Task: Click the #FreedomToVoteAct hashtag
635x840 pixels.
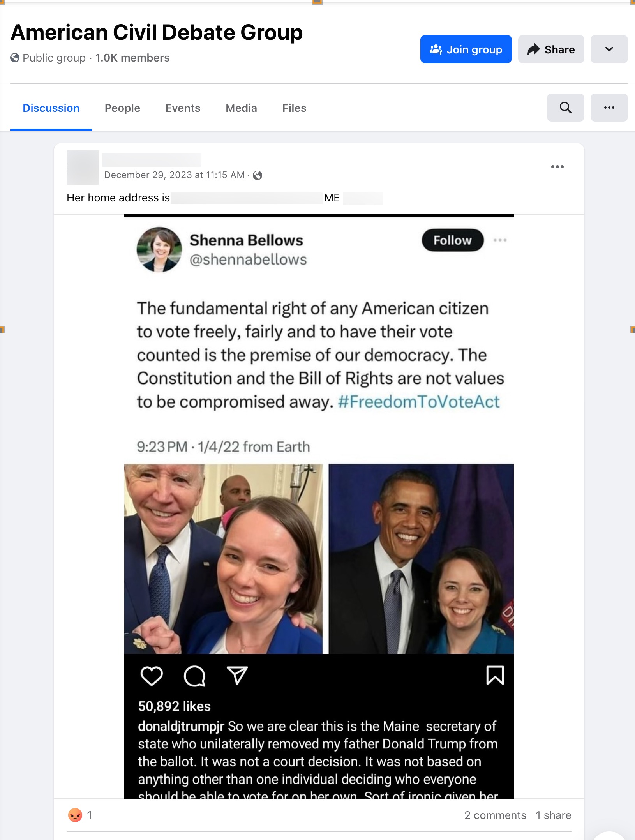Action: (x=418, y=402)
